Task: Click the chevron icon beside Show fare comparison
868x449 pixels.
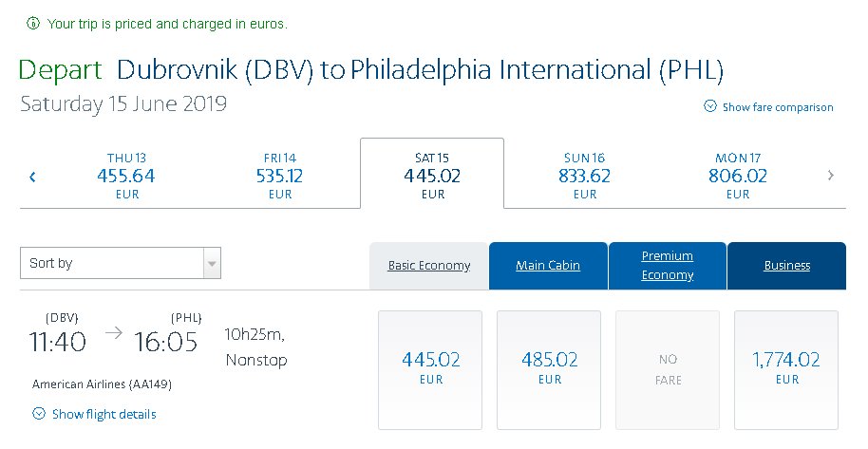Action: (x=710, y=105)
